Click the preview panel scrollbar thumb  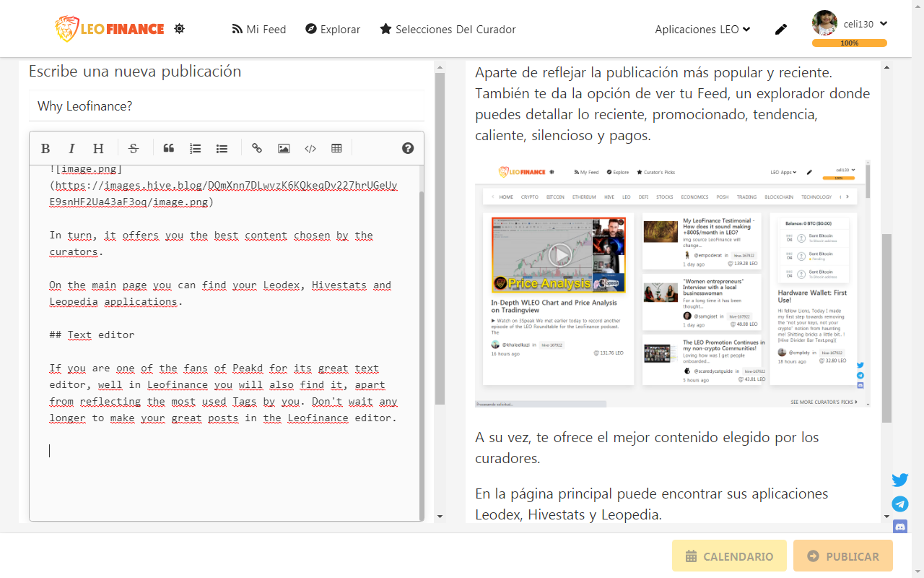point(887,327)
